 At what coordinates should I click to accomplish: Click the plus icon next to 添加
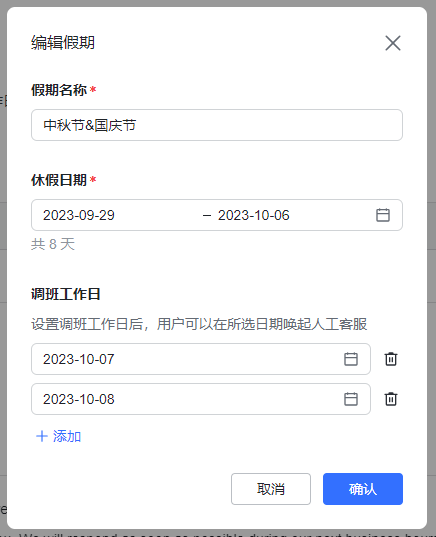point(42,436)
